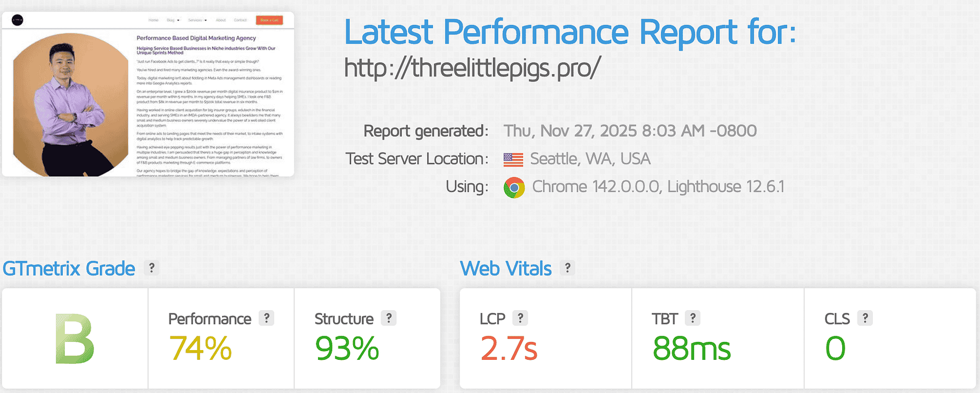
Task: Select the 74% Performance score
Action: [200, 349]
